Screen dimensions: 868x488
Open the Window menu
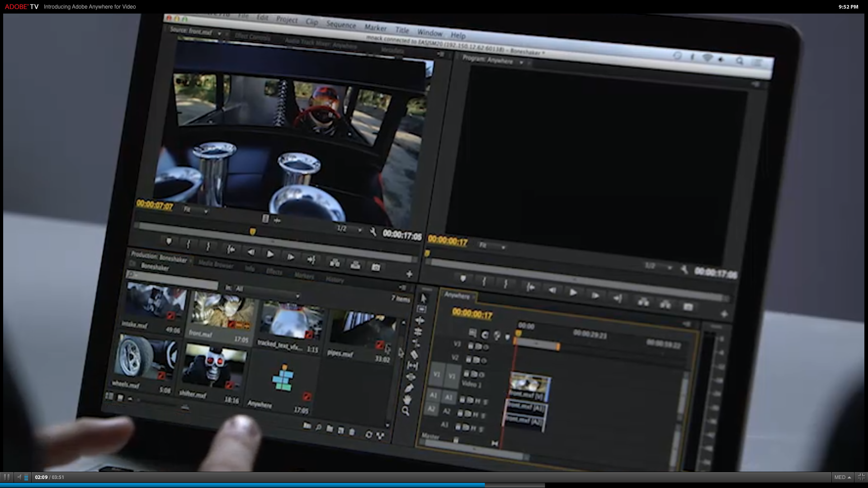coord(429,33)
